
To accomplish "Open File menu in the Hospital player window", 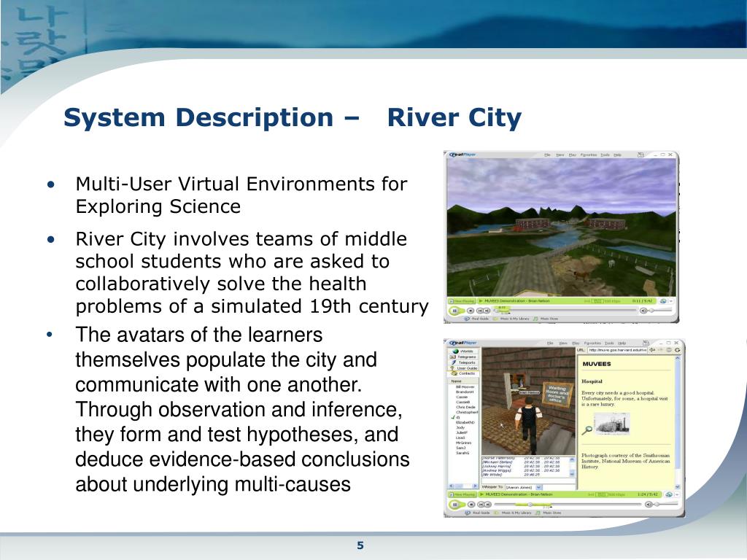I will click(x=550, y=343).
